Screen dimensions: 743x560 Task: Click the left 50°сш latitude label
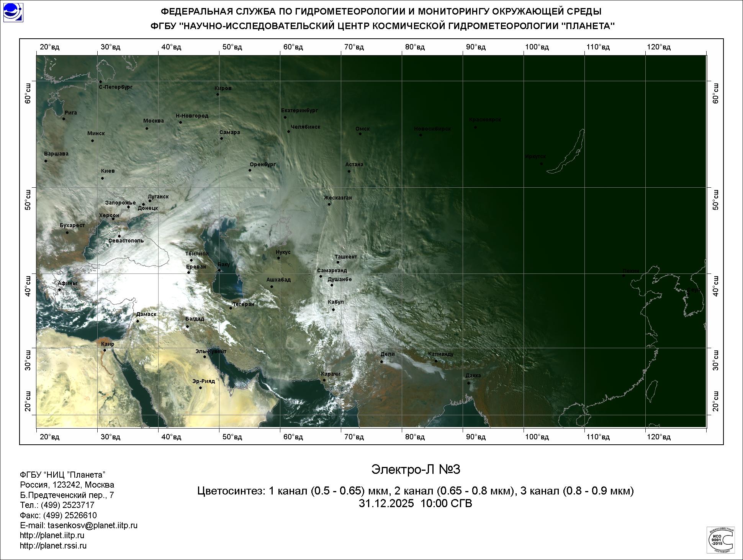tap(28, 200)
